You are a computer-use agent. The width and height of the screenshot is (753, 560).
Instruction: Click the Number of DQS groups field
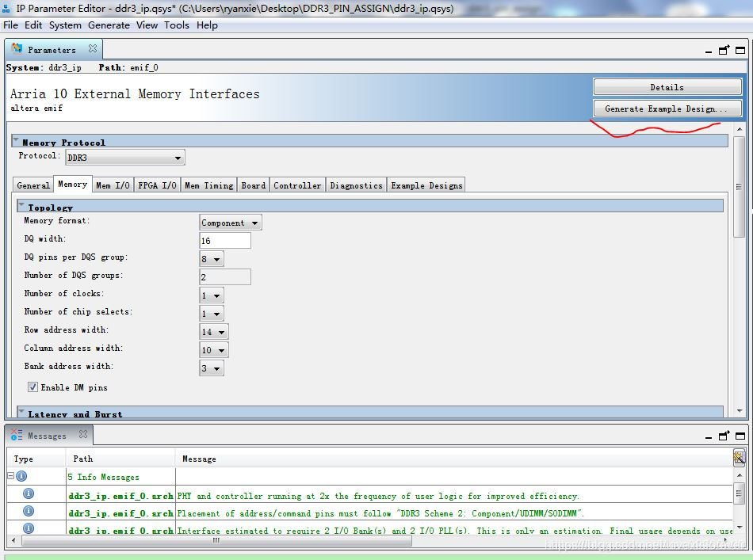[225, 277]
